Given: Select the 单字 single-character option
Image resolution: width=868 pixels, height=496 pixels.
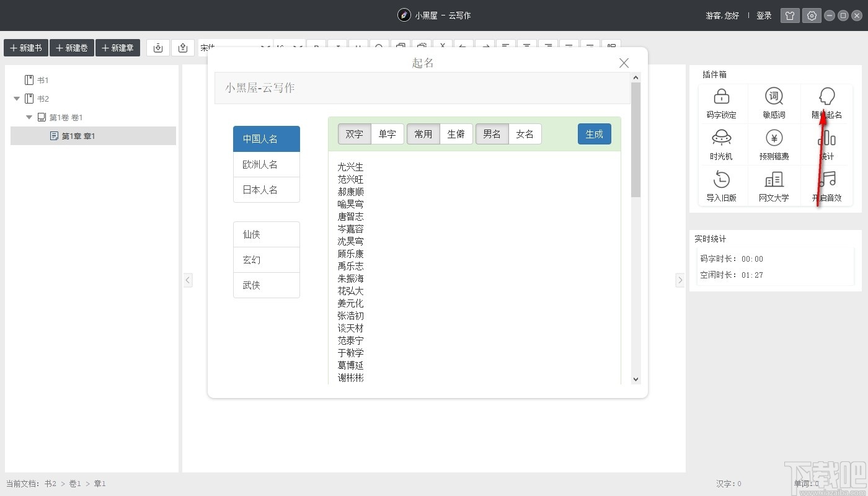Looking at the screenshot, I should point(387,134).
